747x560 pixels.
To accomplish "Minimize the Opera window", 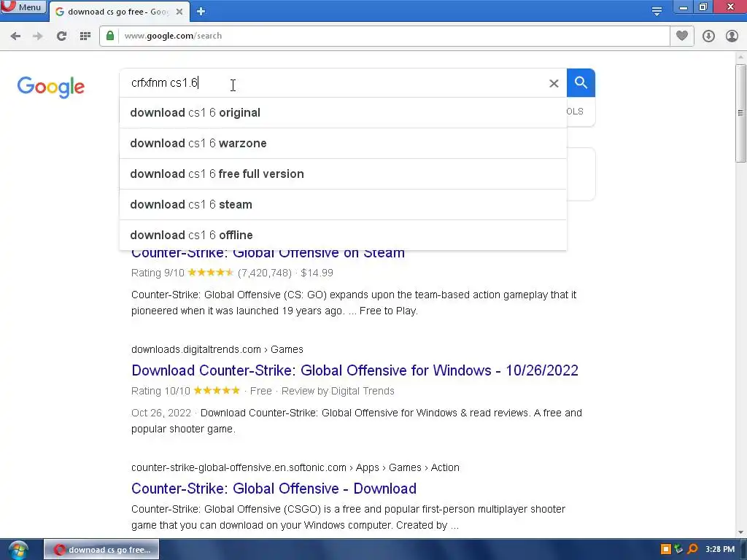I will (683, 7).
